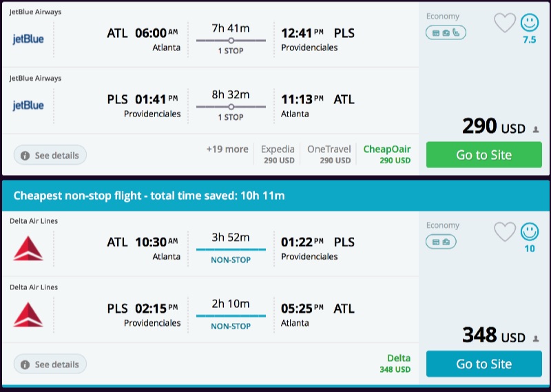Screen dimensions: 551x392
Task: Click JetBlue fare amenities icons pill
Action: click(446, 32)
